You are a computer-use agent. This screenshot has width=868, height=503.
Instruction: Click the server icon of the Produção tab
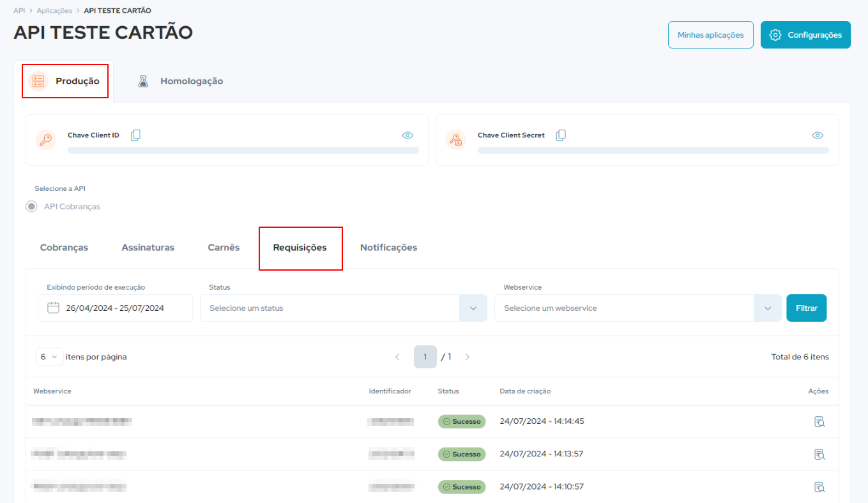[x=38, y=81]
